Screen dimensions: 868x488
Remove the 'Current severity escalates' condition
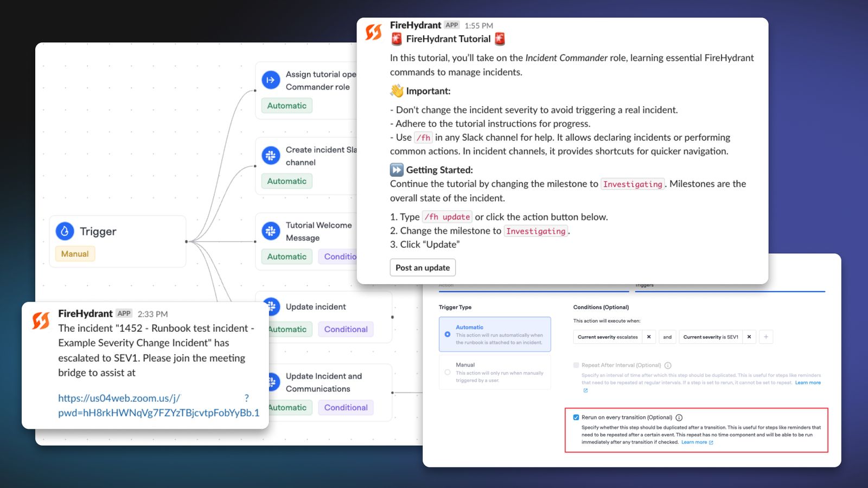tap(649, 337)
